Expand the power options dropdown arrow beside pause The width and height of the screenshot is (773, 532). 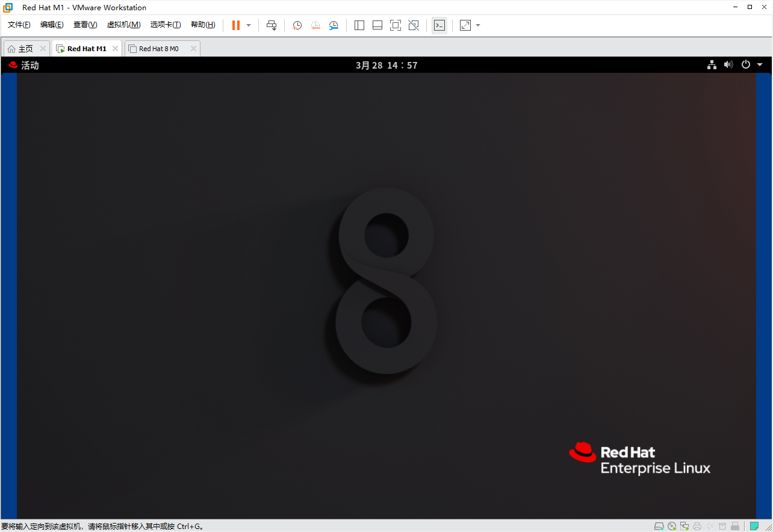click(x=249, y=25)
